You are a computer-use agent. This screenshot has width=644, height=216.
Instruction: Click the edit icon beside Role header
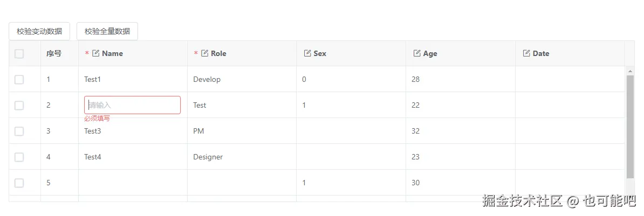click(205, 53)
